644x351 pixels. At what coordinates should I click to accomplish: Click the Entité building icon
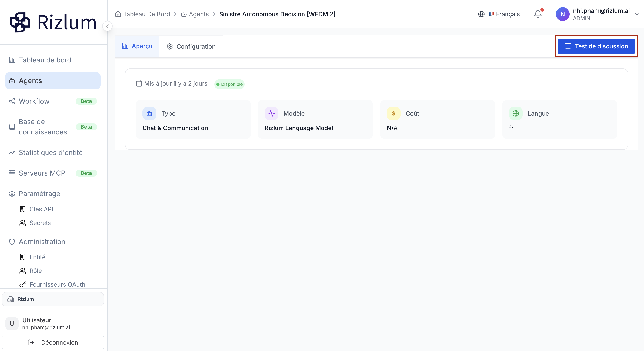23,257
